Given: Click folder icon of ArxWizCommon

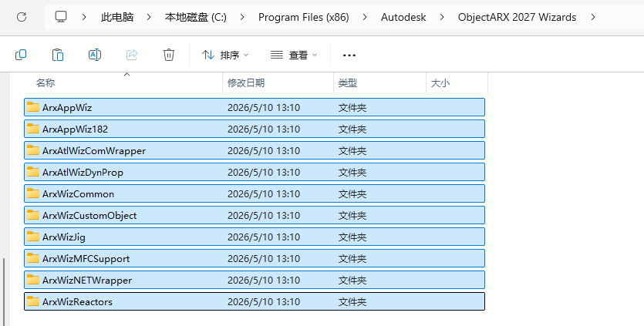Looking at the screenshot, I should tap(33, 193).
